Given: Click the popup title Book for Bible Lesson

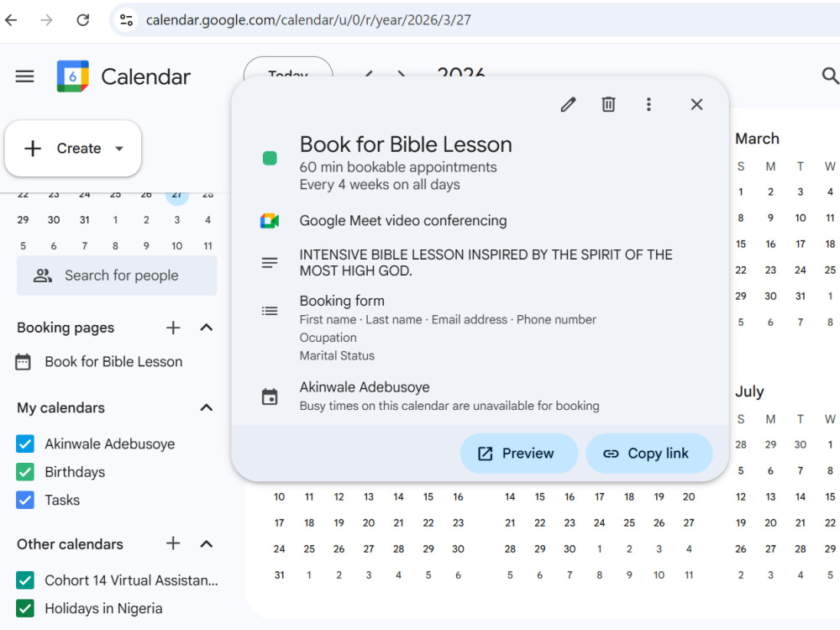Looking at the screenshot, I should click(406, 144).
